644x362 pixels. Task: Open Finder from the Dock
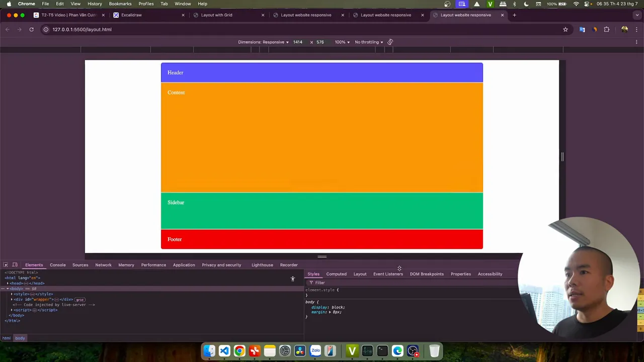pyautogui.click(x=209, y=350)
